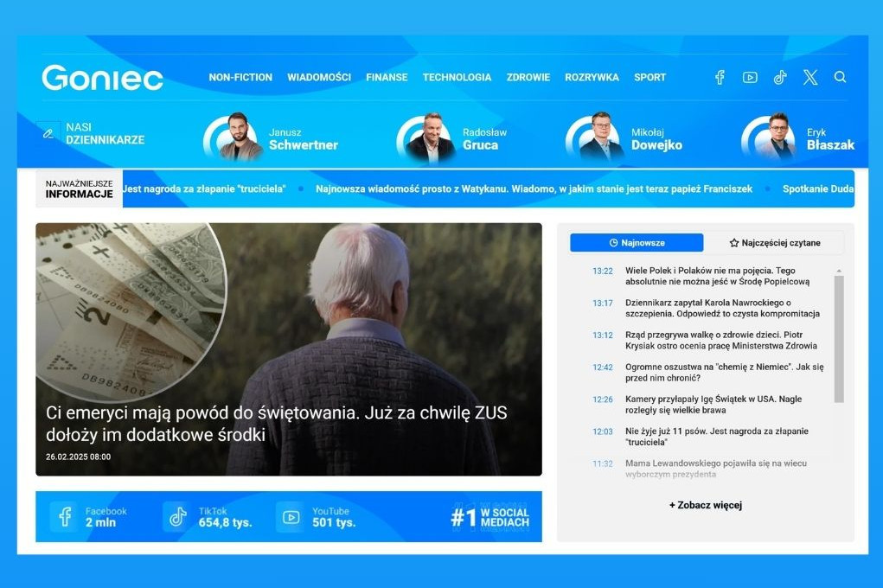Image resolution: width=883 pixels, height=588 pixels.
Task: Open the YouTube icon in the header
Action: point(750,77)
